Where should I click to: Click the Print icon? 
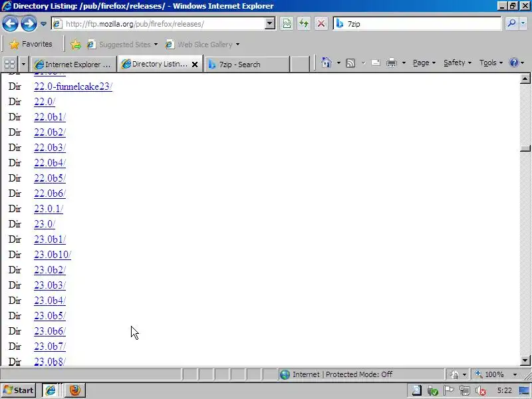392,63
